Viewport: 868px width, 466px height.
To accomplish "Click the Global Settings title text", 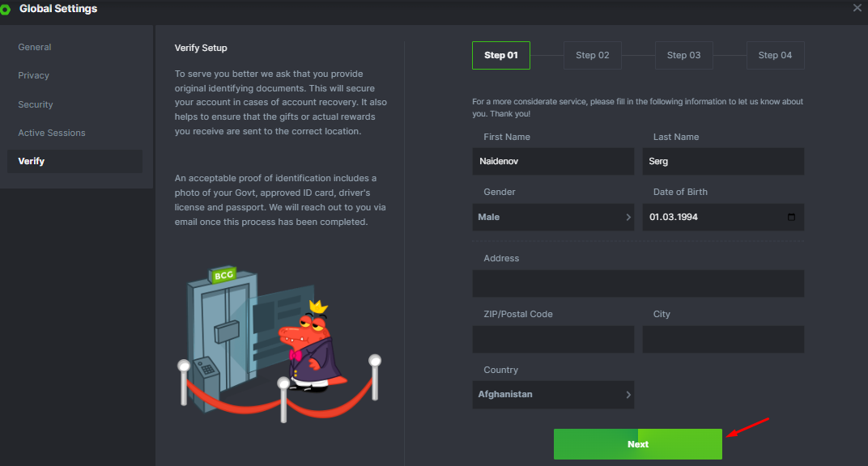I will click(58, 9).
